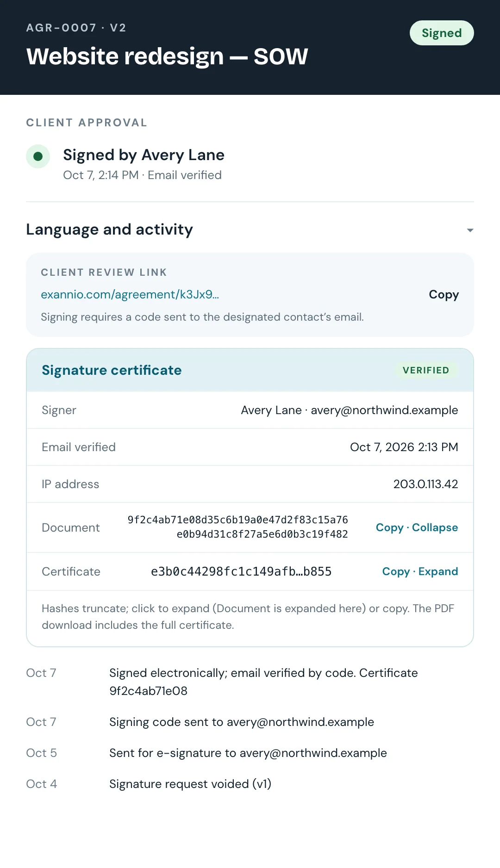Click the IP address row label
The width and height of the screenshot is (500, 868).
[70, 484]
